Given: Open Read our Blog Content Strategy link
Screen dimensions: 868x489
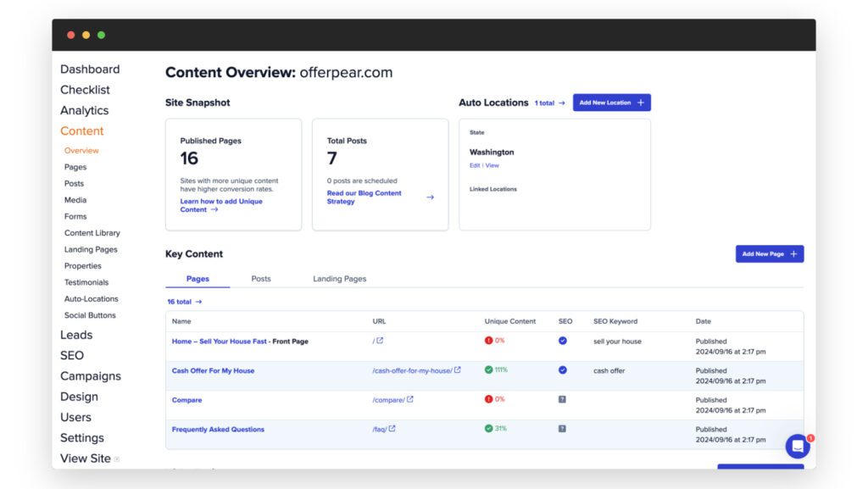Looking at the screenshot, I should point(364,197).
